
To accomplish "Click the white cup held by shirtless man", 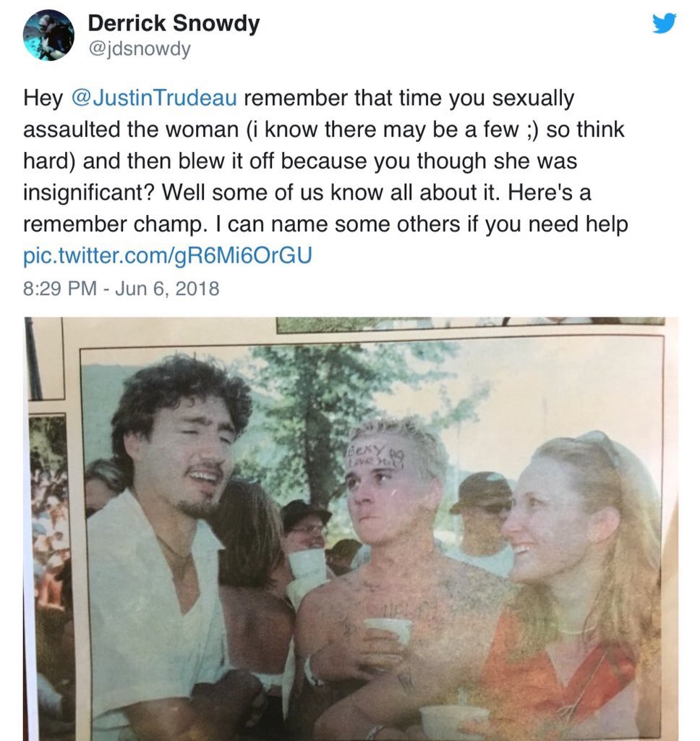I will (387, 631).
